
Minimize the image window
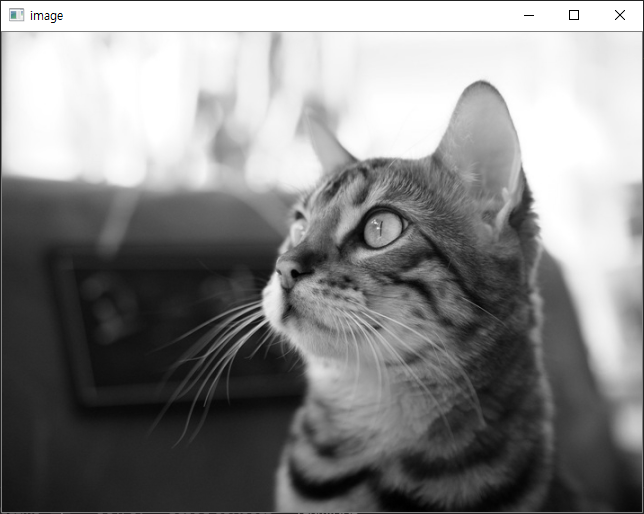pos(529,16)
